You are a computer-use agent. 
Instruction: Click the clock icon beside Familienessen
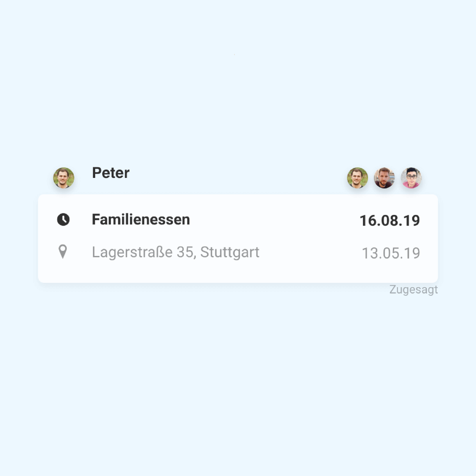click(x=63, y=220)
